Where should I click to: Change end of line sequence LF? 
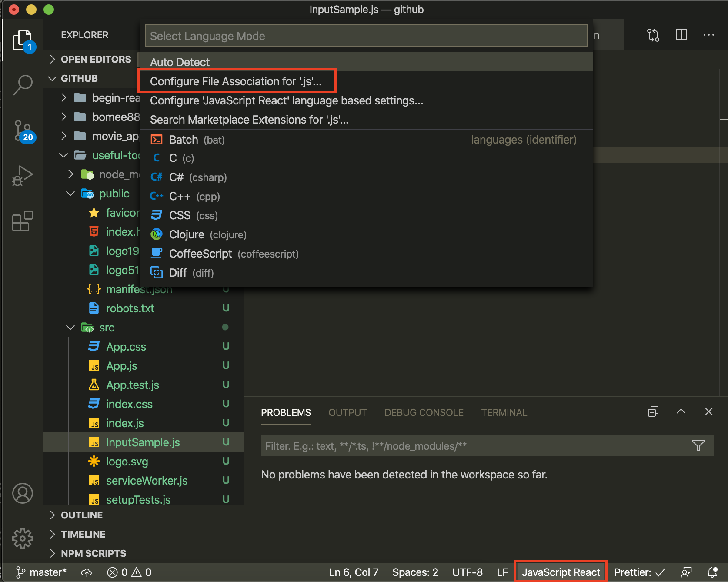coord(502,572)
